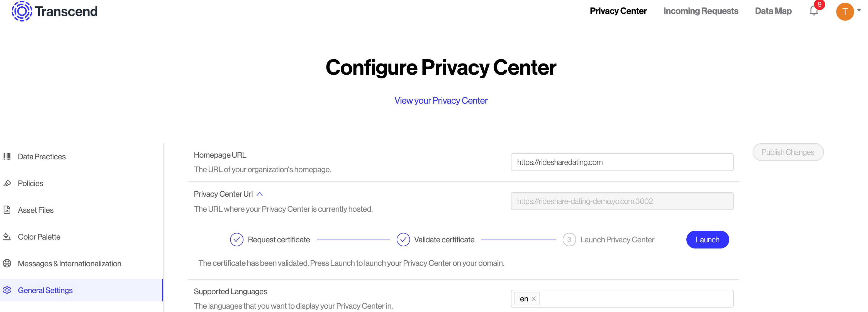
Task: Collapse the Privacy Center Url section
Action: 260,194
